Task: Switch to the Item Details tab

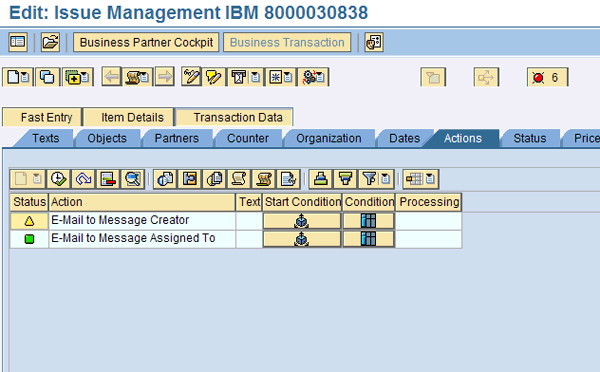Action: (129, 117)
